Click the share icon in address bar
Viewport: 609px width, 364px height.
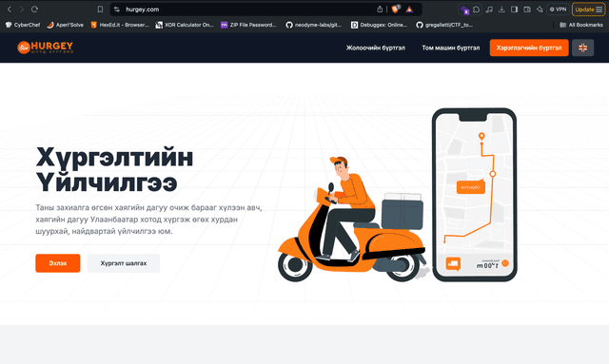point(380,10)
